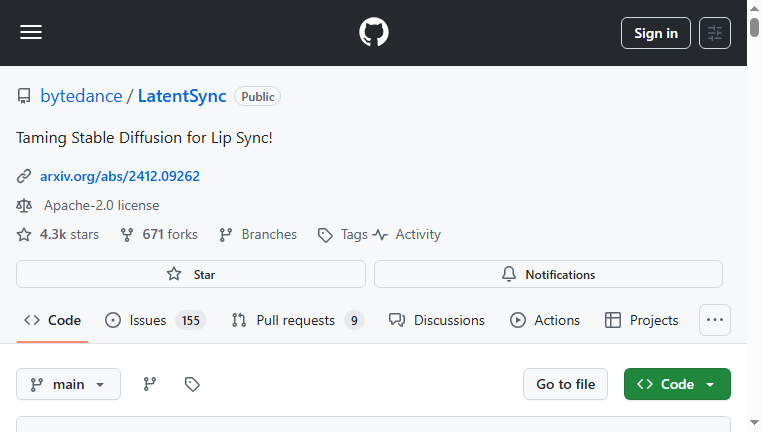Click the Public visibility badge

pos(258,96)
